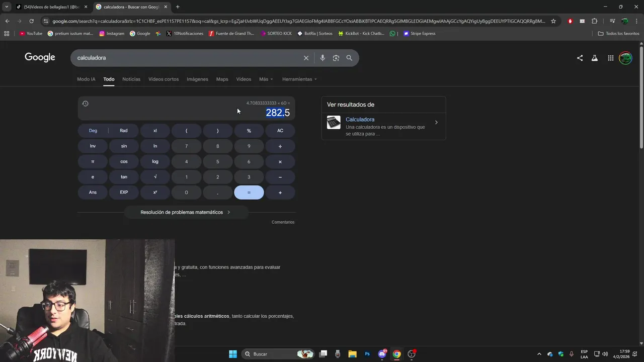Click the Ans button
This screenshot has height=362, width=644.
tap(93, 193)
